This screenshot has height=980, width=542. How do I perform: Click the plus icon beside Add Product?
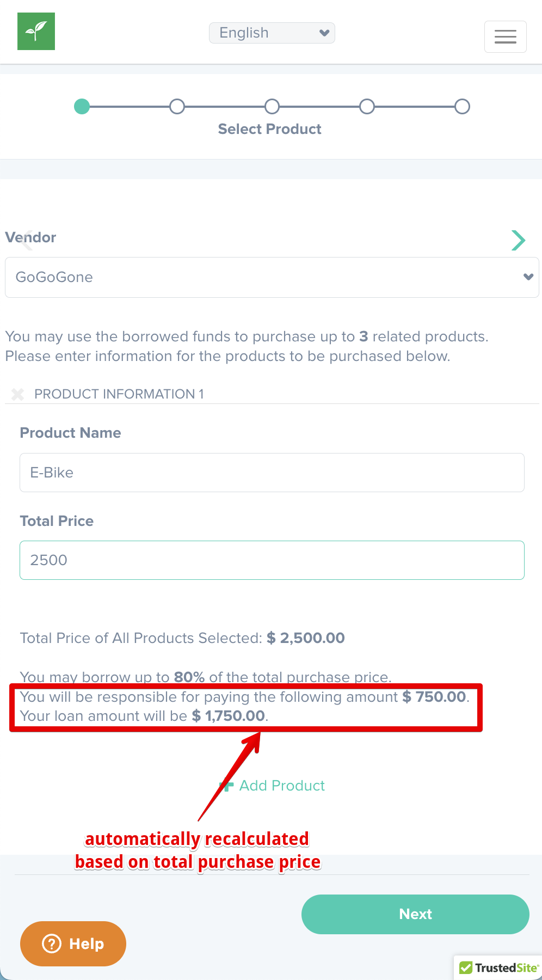click(226, 786)
